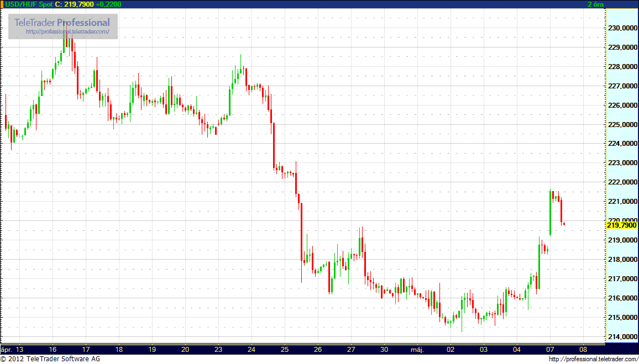Click the 222,0000 price axis label

pos(622,182)
